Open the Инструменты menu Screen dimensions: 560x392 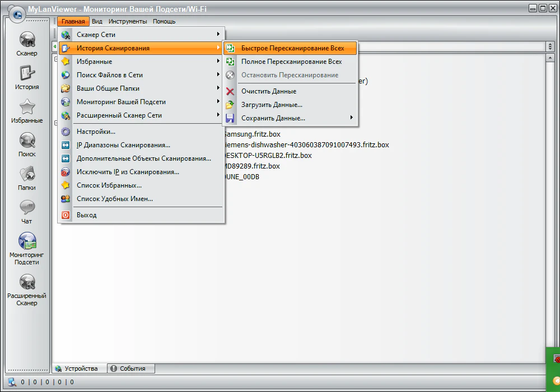tap(128, 21)
